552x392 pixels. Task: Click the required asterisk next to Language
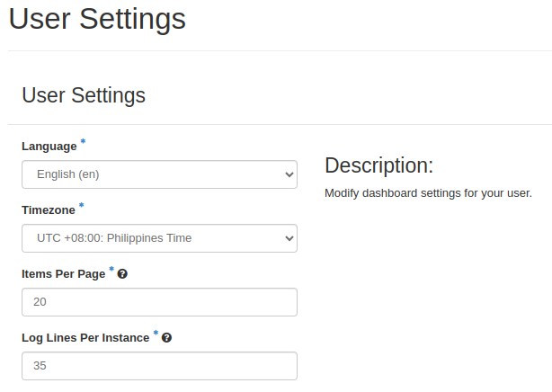click(x=83, y=141)
